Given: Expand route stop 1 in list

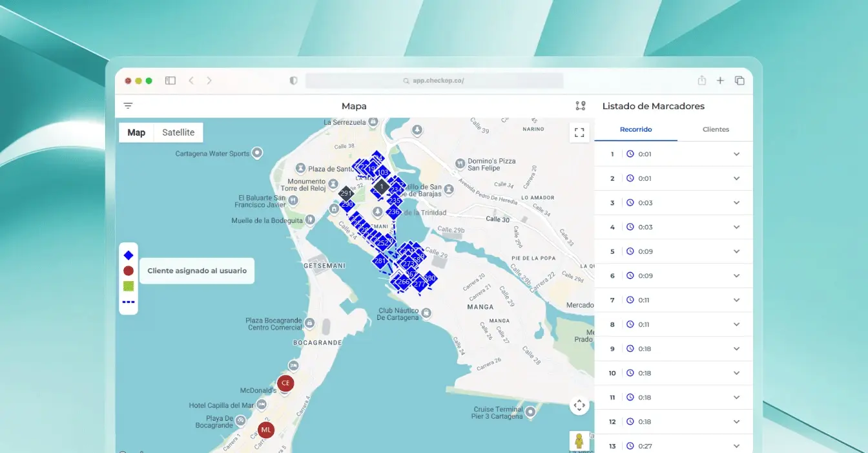Looking at the screenshot, I should tap(736, 154).
